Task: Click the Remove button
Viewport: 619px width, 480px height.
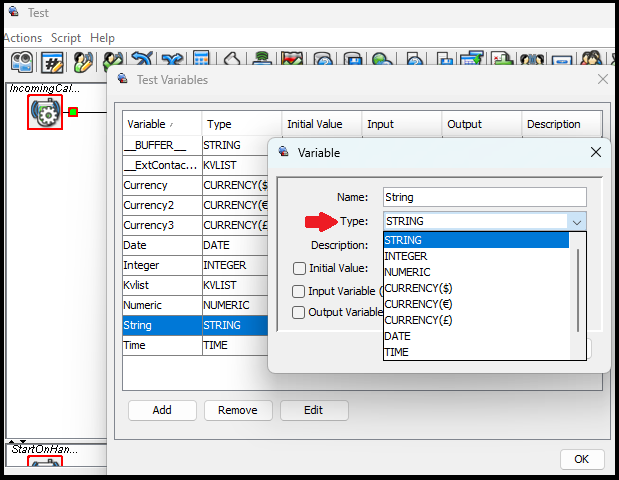Action: point(238,411)
